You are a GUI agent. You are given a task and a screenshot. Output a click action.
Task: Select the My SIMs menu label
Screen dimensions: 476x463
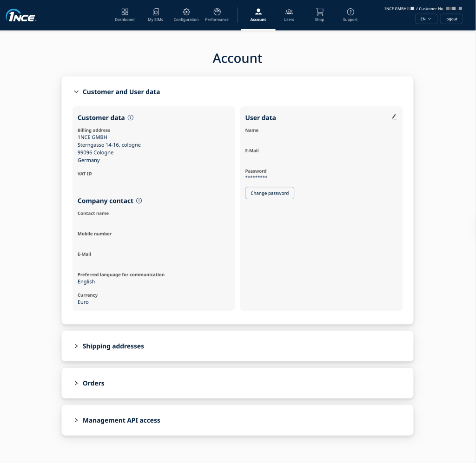pyautogui.click(x=155, y=20)
